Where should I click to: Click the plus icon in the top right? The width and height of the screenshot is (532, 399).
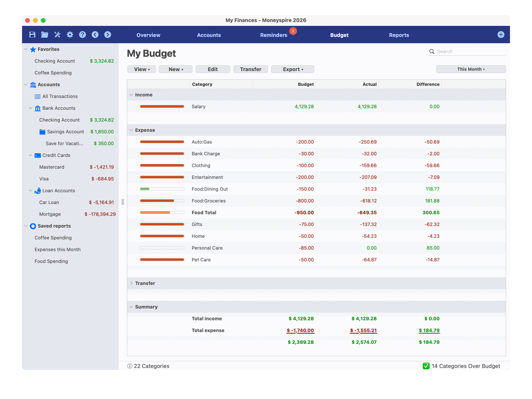point(501,35)
